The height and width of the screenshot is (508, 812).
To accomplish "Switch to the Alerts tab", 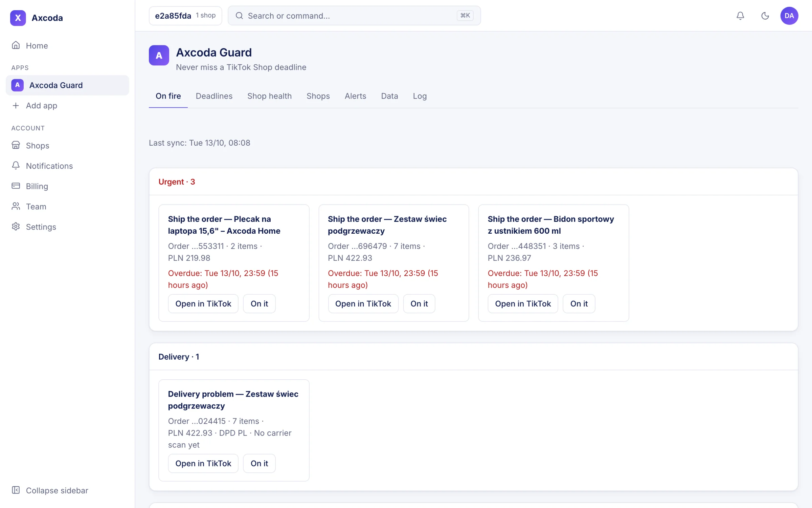I will (x=355, y=96).
